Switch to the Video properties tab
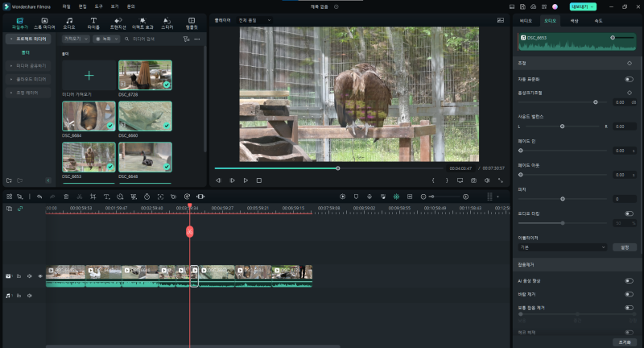Screen dimensions: 644x348 tap(526, 21)
